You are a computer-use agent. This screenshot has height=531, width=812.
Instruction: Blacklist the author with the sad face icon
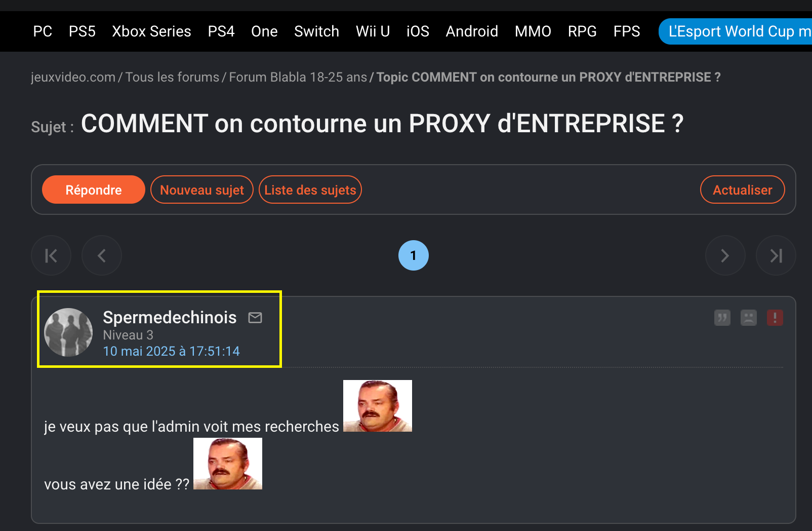[748, 318]
